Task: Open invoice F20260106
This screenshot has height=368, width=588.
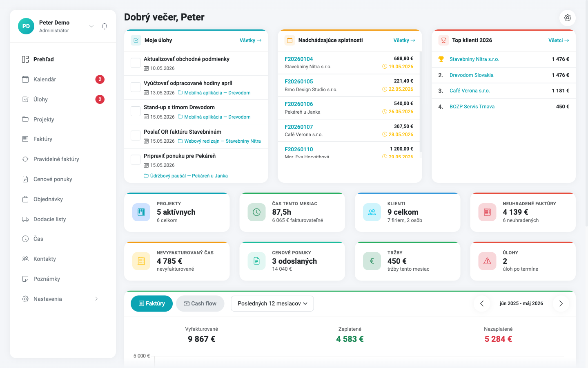Action: [299, 104]
